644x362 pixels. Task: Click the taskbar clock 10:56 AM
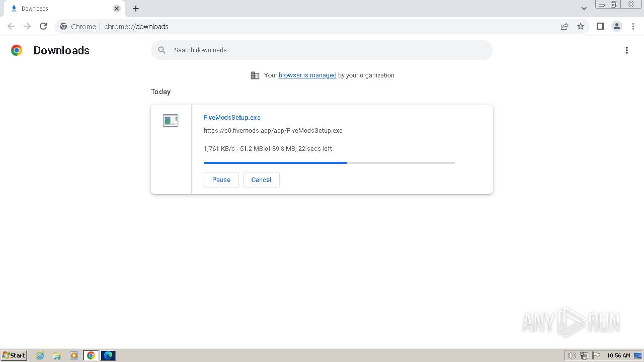pyautogui.click(x=618, y=355)
